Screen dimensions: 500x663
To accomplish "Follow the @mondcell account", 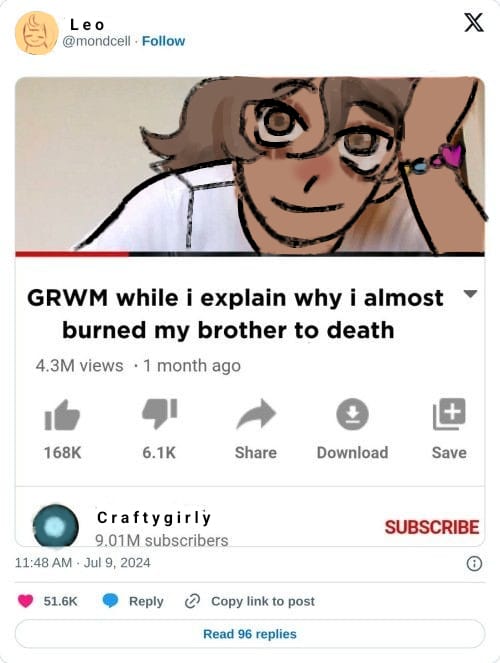I will (164, 41).
